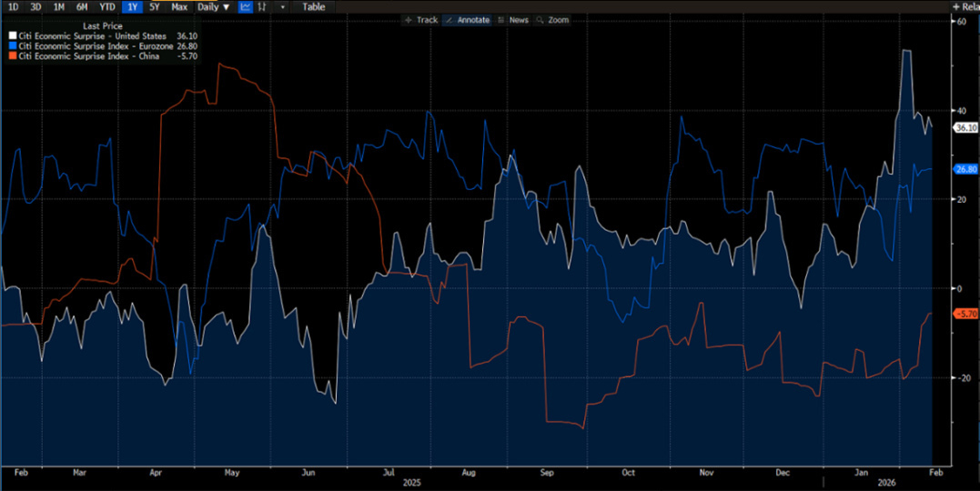Switch to the bar/candle chart icon
Viewport: 980px width, 491px height.
(x=263, y=7)
